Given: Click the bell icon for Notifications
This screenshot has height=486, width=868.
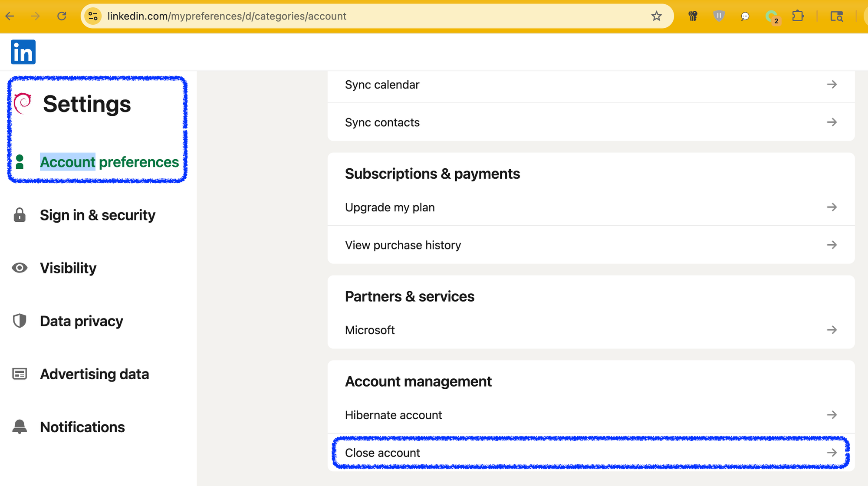Looking at the screenshot, I should click(x=20, y=427).
